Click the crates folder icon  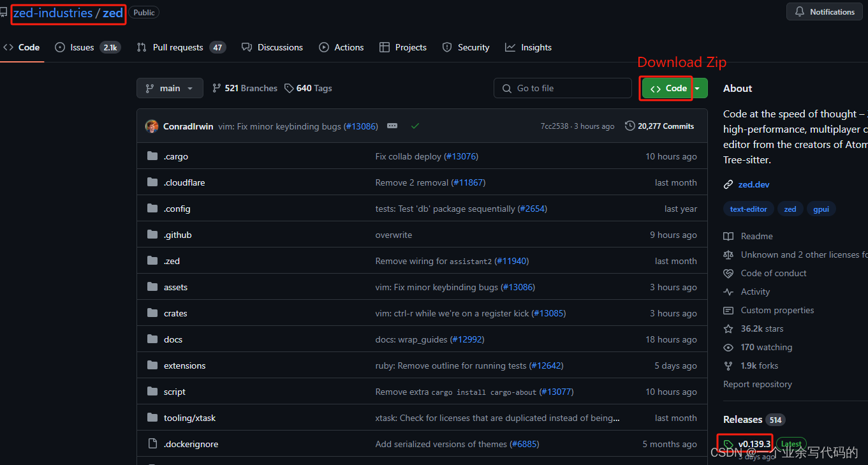click(x=152, y=313)
